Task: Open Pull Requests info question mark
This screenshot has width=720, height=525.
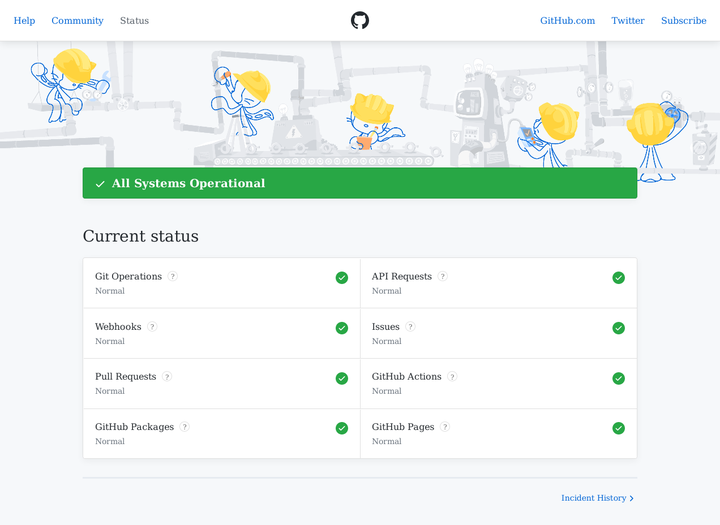Action: 167,377
